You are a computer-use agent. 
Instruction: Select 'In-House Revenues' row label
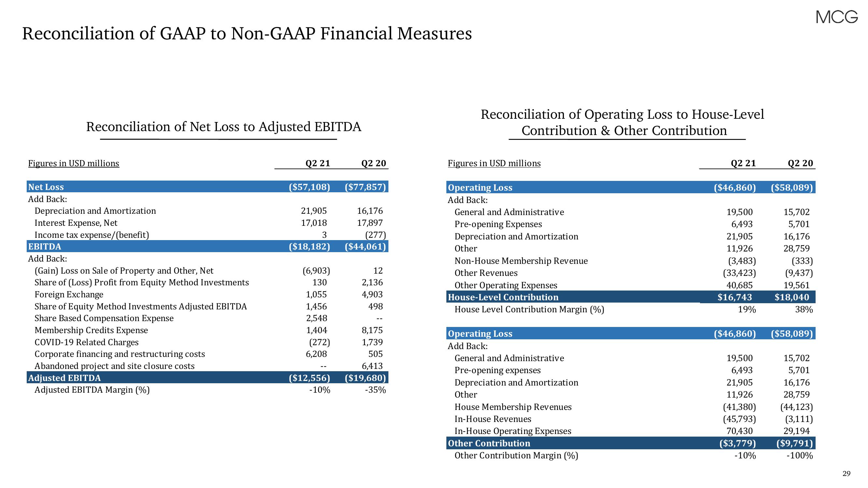[x=493, y=419]
